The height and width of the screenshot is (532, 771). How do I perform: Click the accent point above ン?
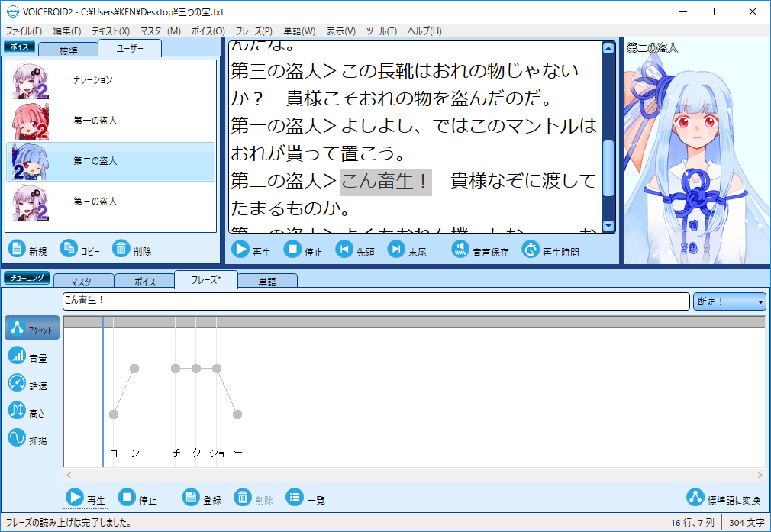[134, 369]
